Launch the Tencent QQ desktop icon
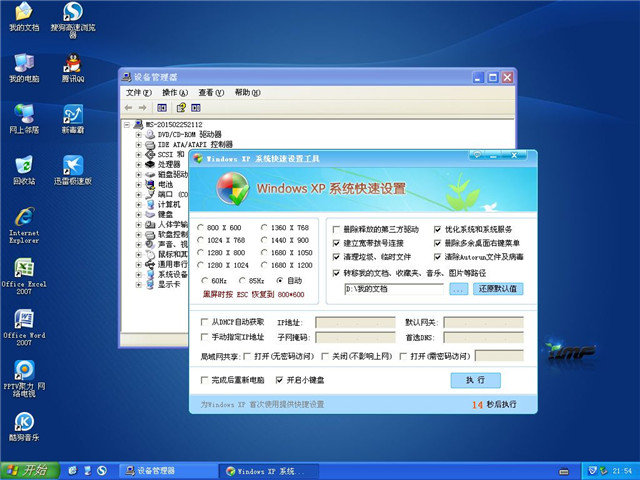 (73, 68)
